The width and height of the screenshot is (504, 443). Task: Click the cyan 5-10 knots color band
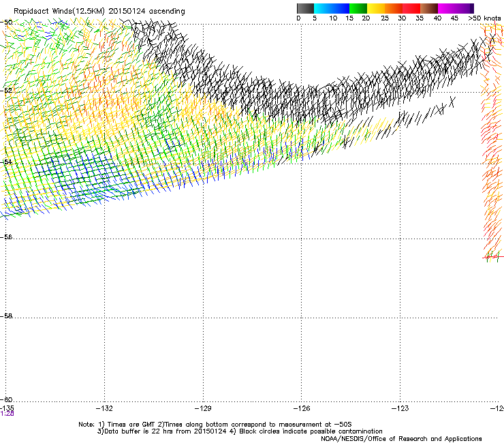[323, 8]
